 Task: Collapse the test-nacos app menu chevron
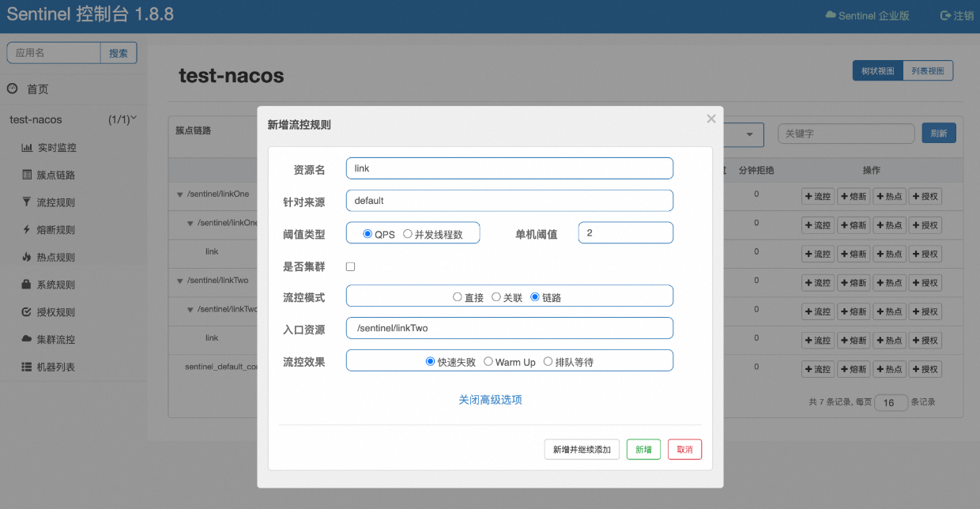pyautogui.click(x=133, y=119)
